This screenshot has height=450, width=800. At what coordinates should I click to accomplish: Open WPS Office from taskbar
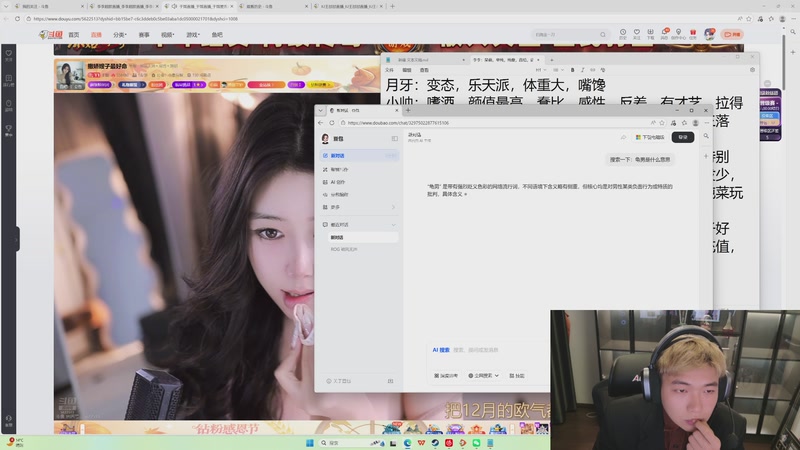click(x=421, y=443)
